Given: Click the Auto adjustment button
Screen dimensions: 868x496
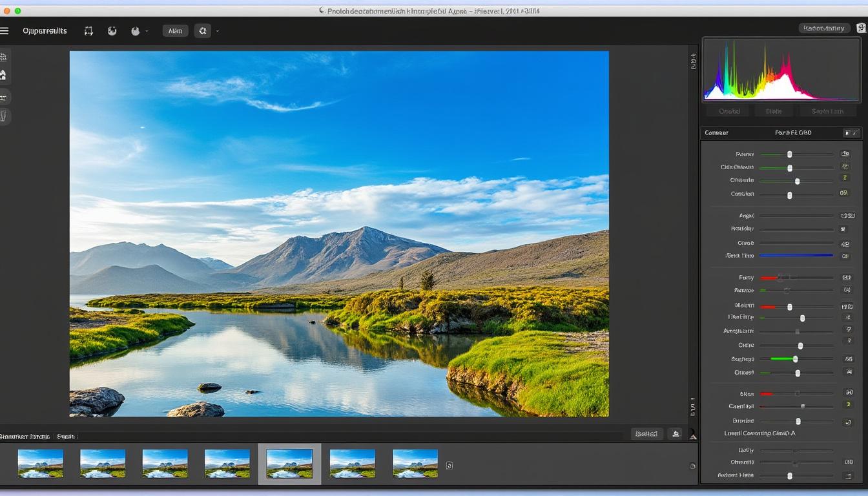Looking at the screenshot, I should click(x=174, y=30).
